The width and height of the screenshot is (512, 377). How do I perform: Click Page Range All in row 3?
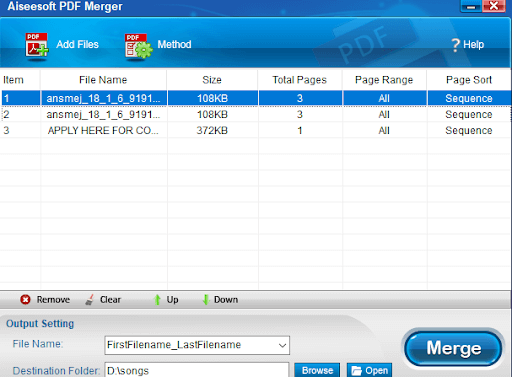tap(384, 130)
